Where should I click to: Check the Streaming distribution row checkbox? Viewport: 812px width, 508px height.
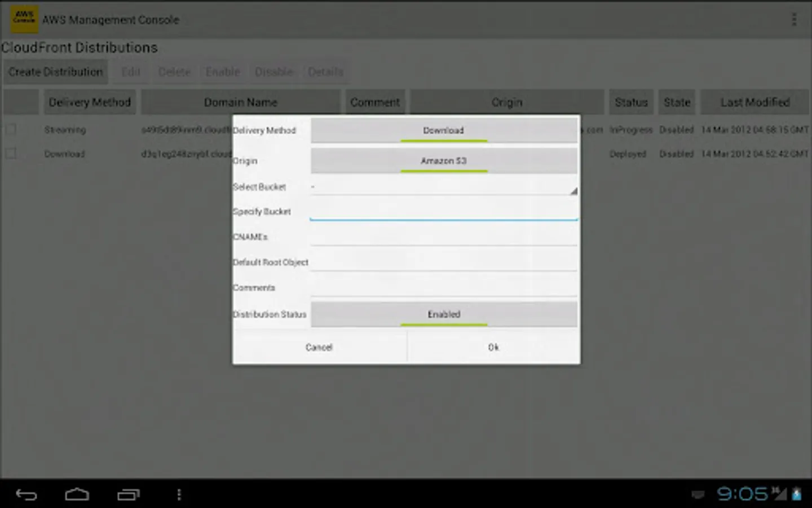11,130
